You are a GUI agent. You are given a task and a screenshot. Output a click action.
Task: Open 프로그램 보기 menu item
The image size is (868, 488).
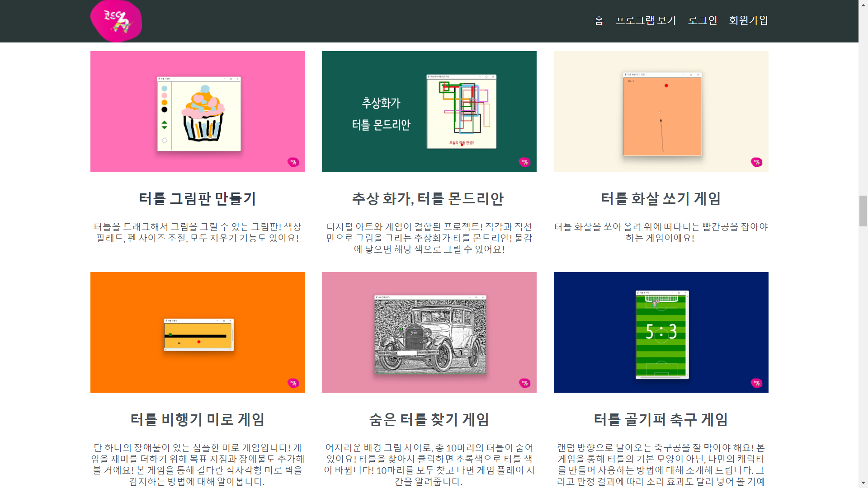click(x=646, y=20)
